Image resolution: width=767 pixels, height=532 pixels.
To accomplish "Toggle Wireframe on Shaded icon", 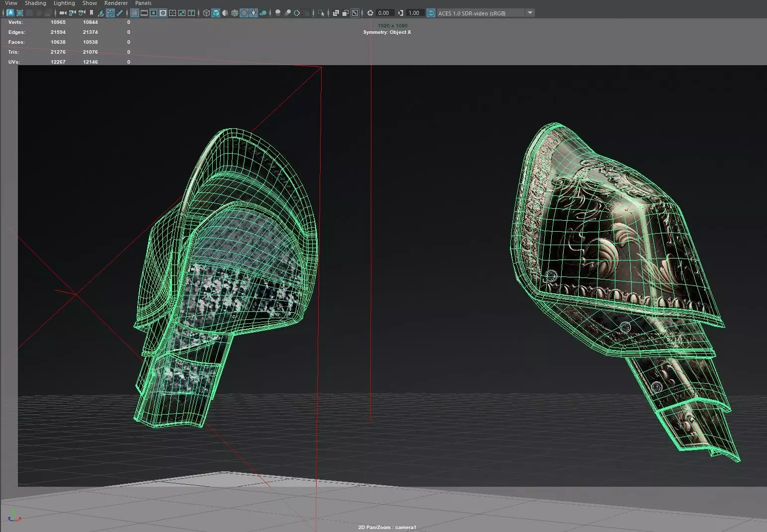I will pos(235,13).
